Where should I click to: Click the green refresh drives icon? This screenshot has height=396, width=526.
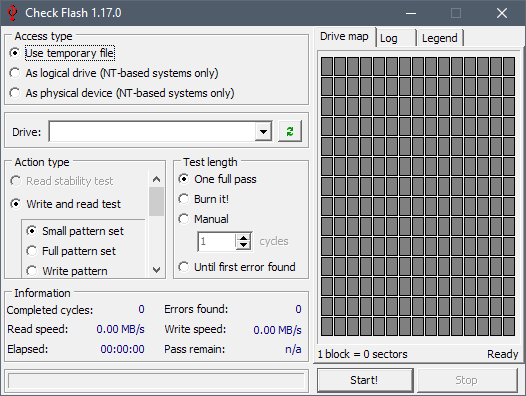[290, 131]
